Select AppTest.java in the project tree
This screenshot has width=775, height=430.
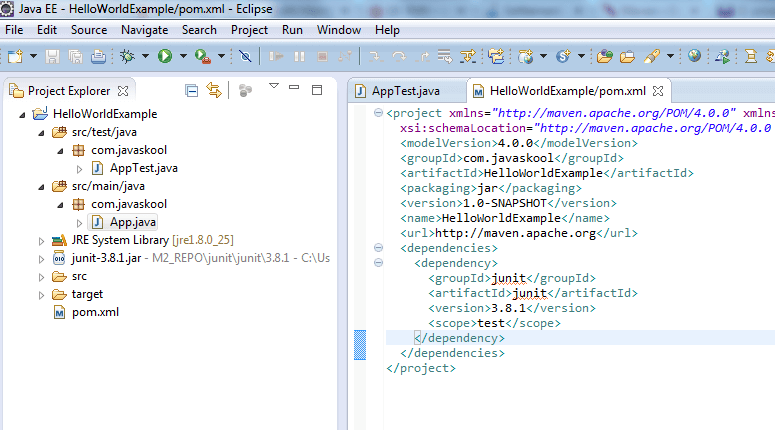pyautogui.click(x=143, y=168)
